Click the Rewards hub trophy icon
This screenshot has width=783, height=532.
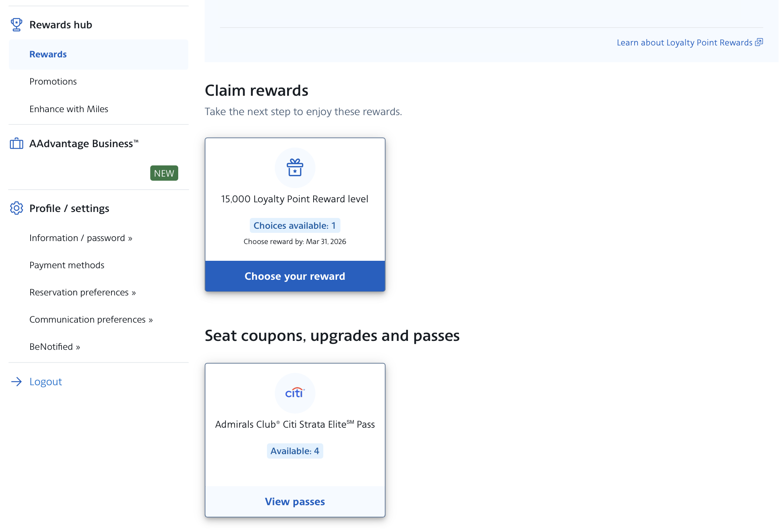click(x=16, y=25)
